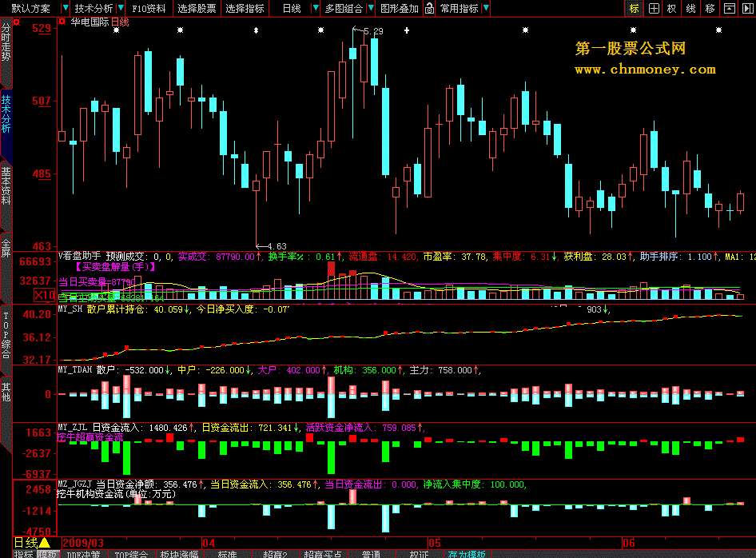Expand the 常用指标 dropdown arrow
This screenshot has width=756, height=558.
[486, 8]
